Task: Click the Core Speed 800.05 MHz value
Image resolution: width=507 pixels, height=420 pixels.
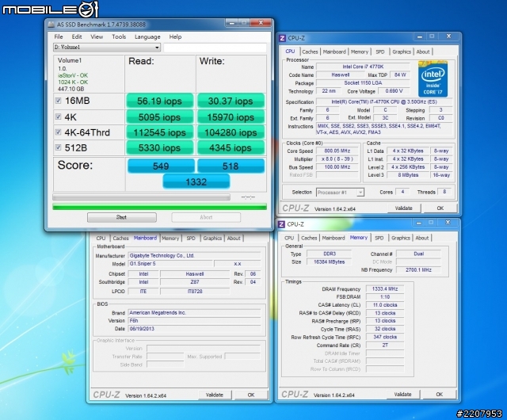Action: pos(337,151)
